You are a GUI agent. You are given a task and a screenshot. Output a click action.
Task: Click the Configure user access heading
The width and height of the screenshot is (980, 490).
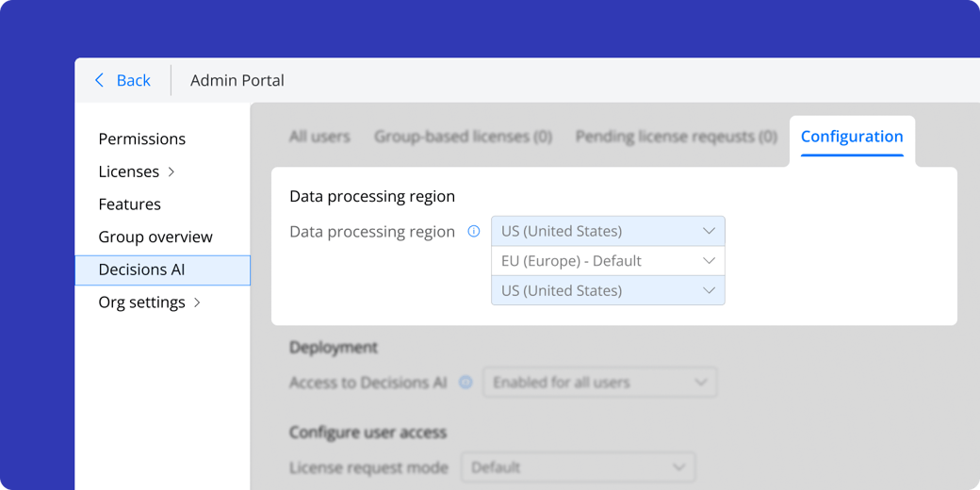(368, 433)
